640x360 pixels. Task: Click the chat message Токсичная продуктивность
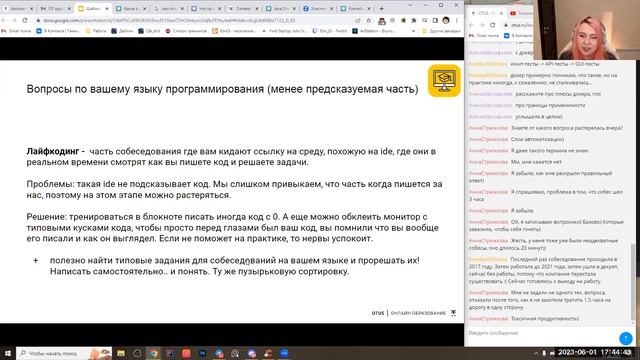[x=544, y=318]
